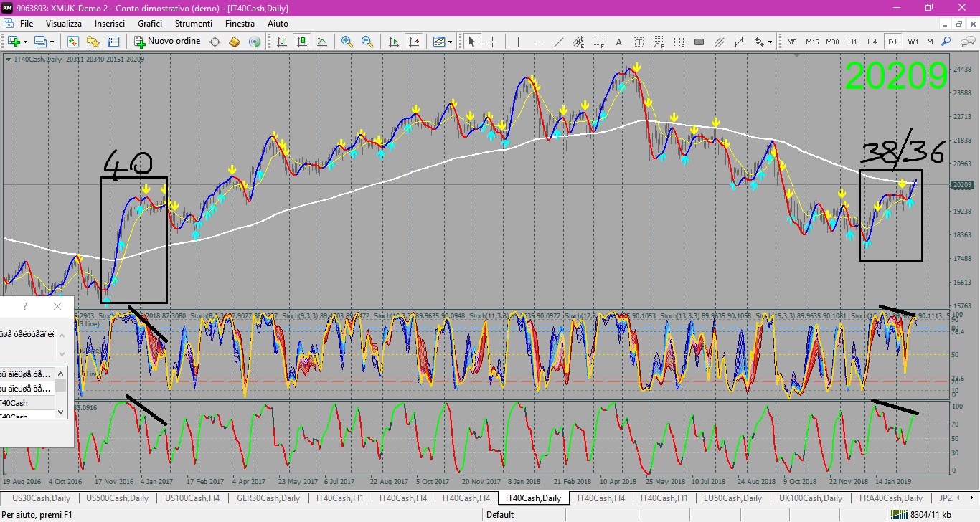Open the File menu
The width and height of the screenshot is (980, 522).
coord(27,24)
